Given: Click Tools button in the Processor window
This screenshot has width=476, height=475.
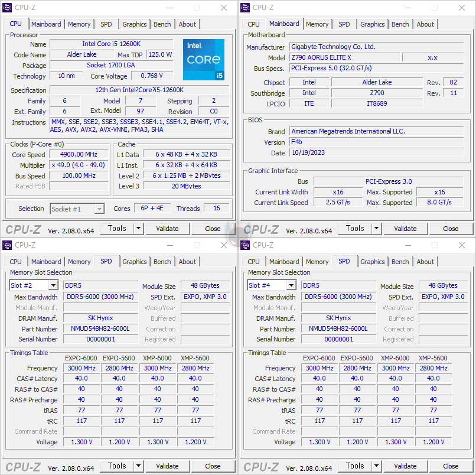Looking at the screenshot, I should click(x=117, y=229).
